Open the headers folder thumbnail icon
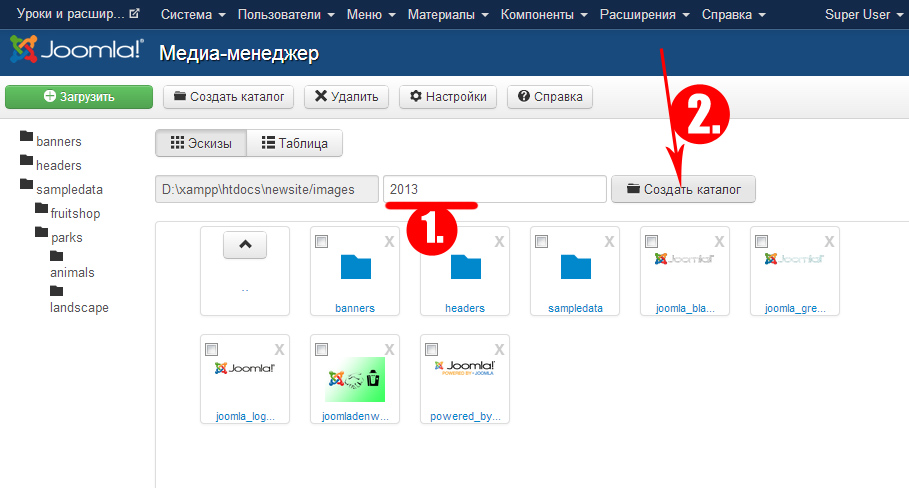The width and height of the screenshot is (909, 488). pyautogui.click(x=465, y=267)
